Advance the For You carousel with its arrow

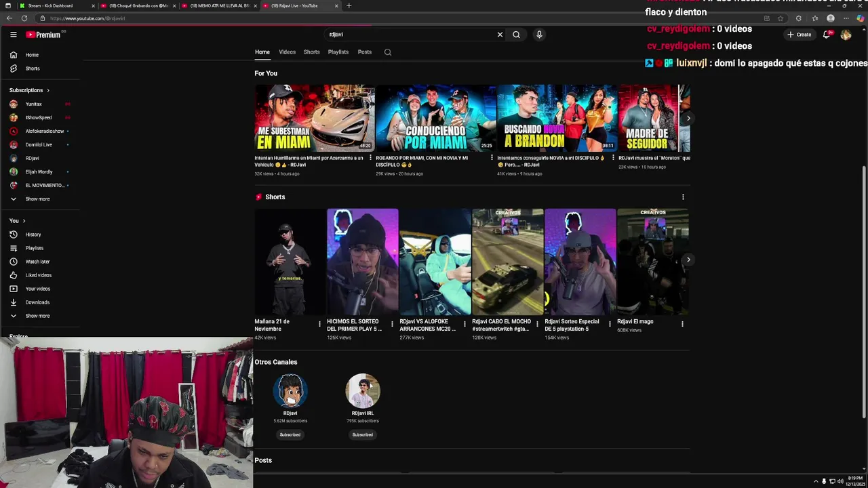[x=688, y=119]
